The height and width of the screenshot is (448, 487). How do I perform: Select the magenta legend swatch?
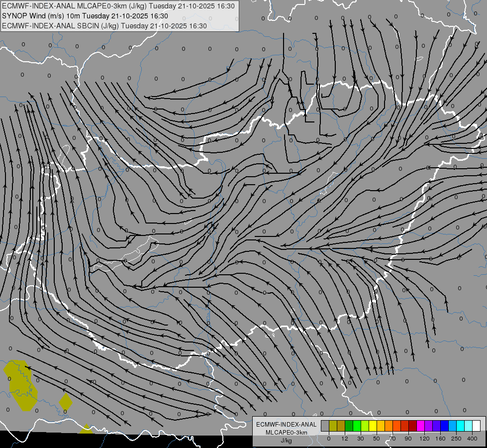coord(421,426)
